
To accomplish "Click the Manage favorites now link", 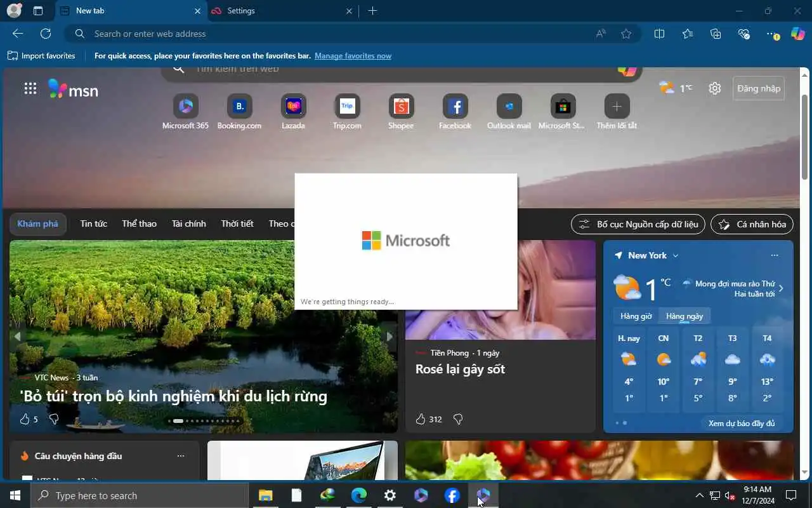I will [353, 56].
